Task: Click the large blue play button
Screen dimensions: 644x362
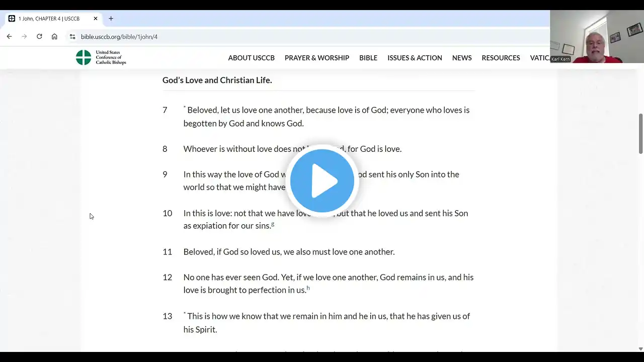Action: click(x=322, y=181)
